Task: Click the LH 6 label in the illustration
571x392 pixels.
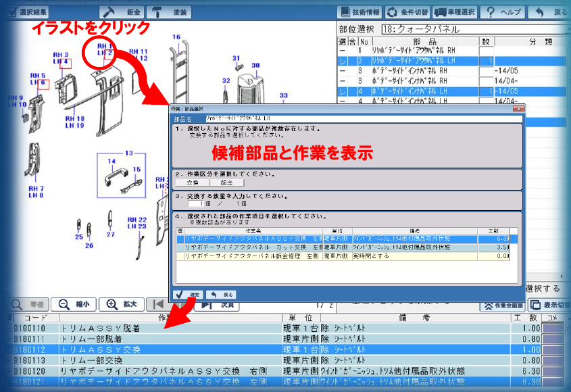Action: tap(38, 82)
